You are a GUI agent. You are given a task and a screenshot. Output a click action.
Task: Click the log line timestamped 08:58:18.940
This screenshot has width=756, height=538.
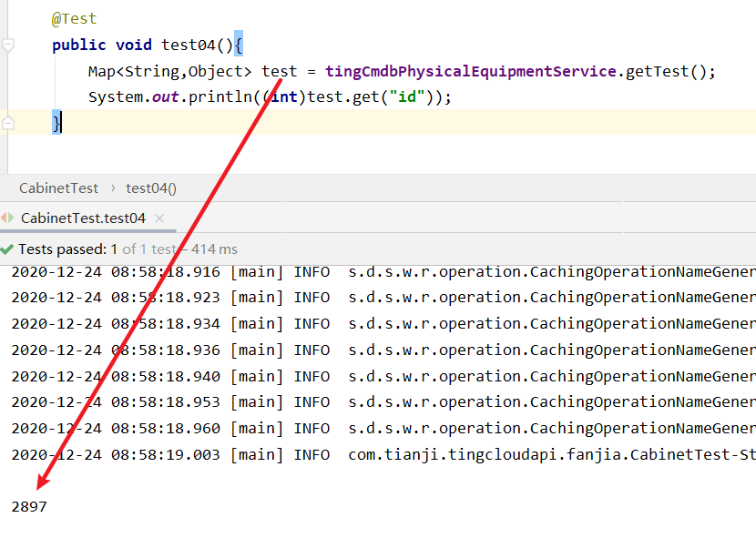(x=383, y=376)
